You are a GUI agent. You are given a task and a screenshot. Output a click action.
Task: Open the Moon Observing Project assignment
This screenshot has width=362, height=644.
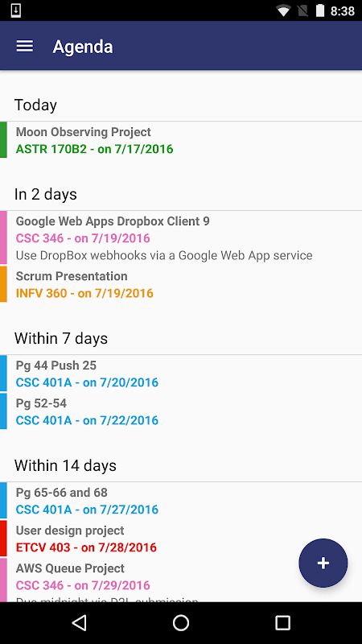181,140
